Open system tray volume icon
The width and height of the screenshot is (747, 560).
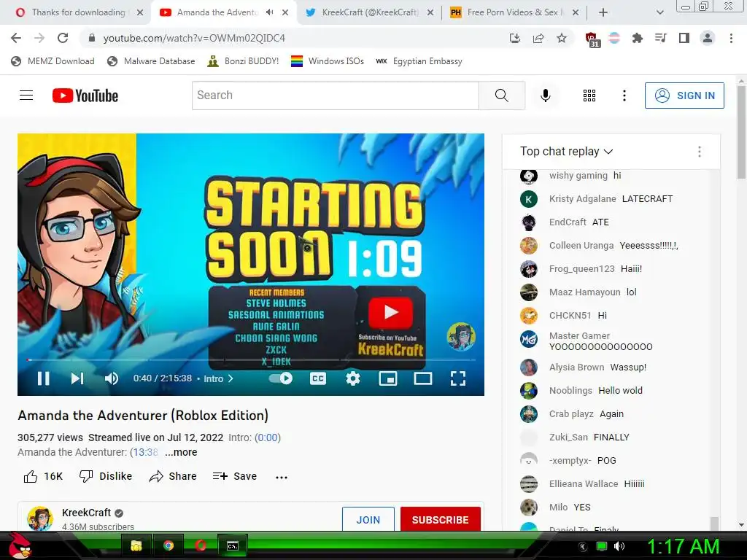pos(619,546)
